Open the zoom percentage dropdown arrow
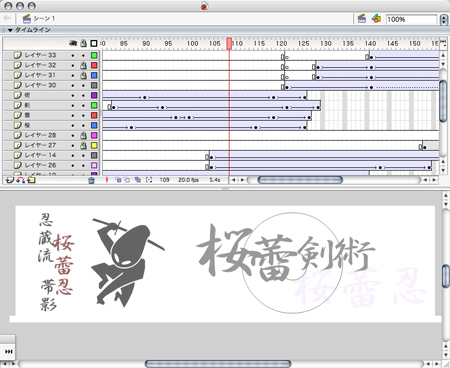This screenshot has height=368, width=450. pyautogui.click(x=444, y=20)
